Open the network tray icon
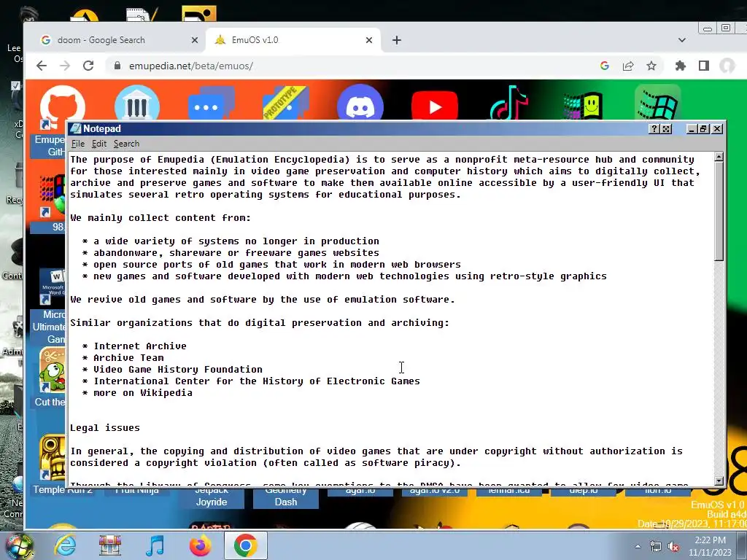747x560 pixels. click(656, 547)
